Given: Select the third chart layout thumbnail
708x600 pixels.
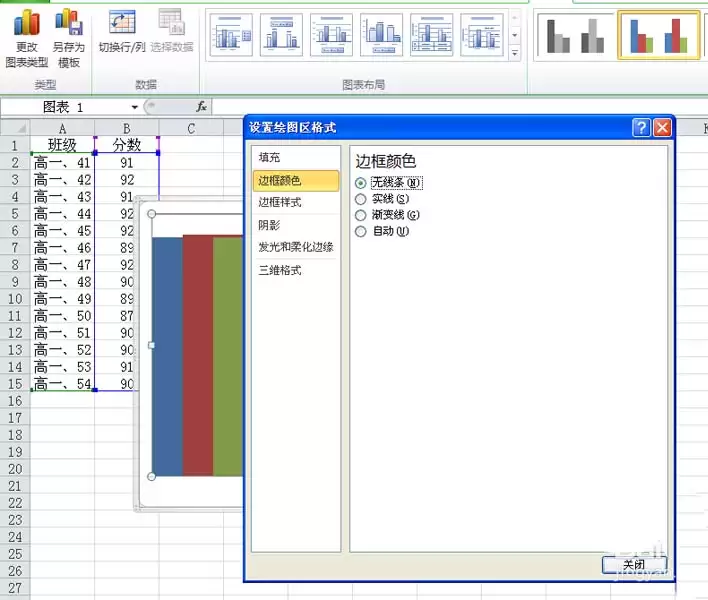Looking at the screenshot, I should [x=331, y=35].
